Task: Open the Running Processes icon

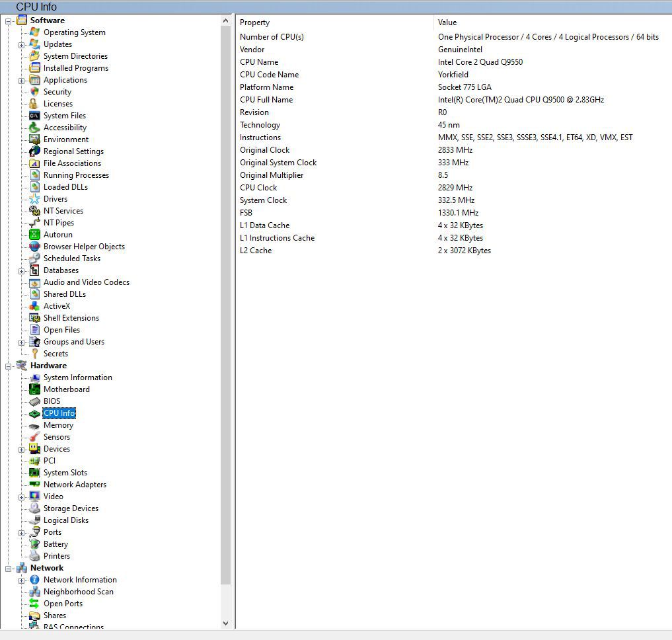Action: [x=35, y=175]
